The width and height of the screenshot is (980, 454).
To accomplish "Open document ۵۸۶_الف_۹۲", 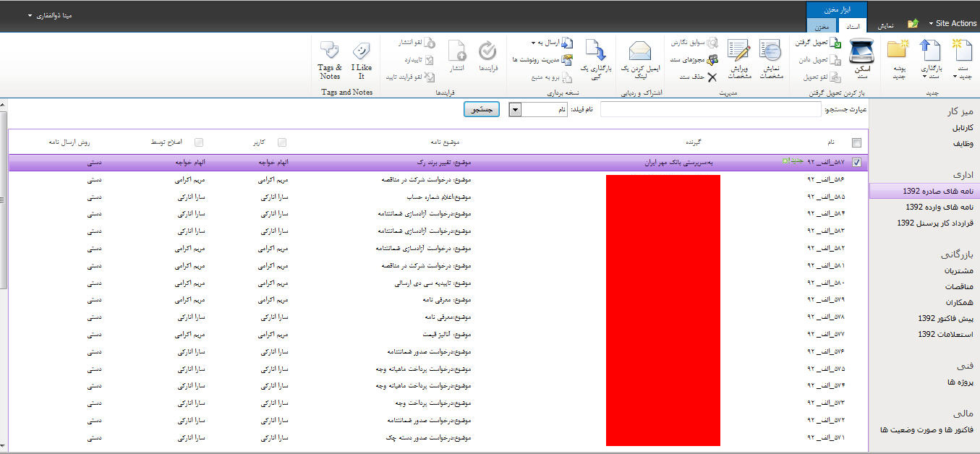I will (826, 179).
